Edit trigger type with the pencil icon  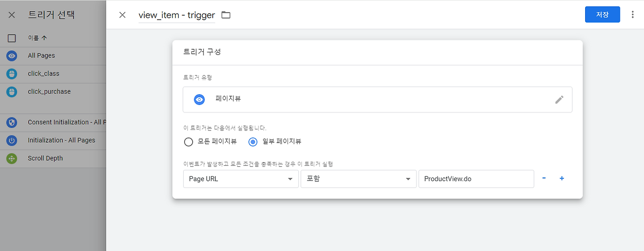click(x=559, y=99)
